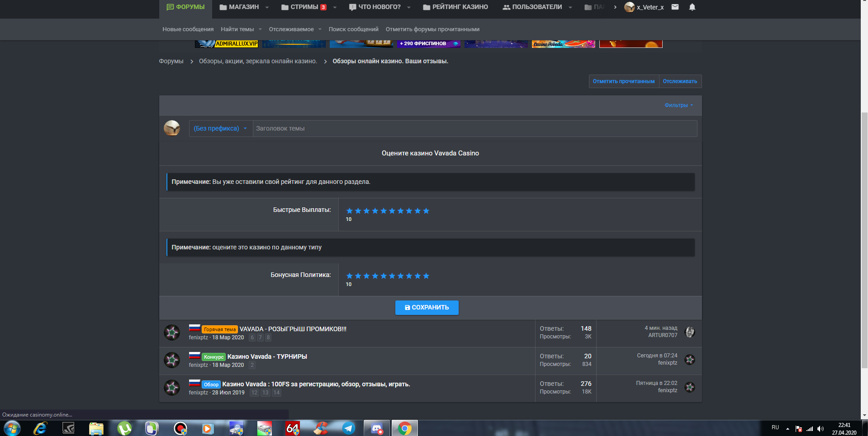Click Отметить форумы прочитанными link
This screenshot has width=868, height=436.
tap(432, 29)
